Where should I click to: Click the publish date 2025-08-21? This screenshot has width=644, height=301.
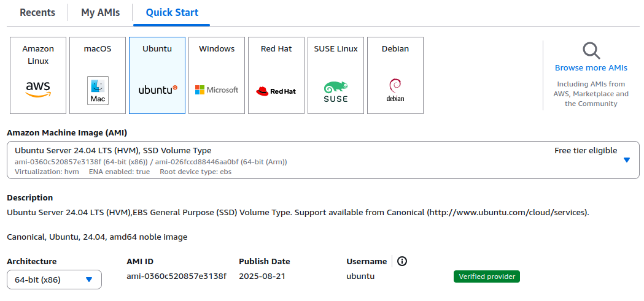coord(262,276)
